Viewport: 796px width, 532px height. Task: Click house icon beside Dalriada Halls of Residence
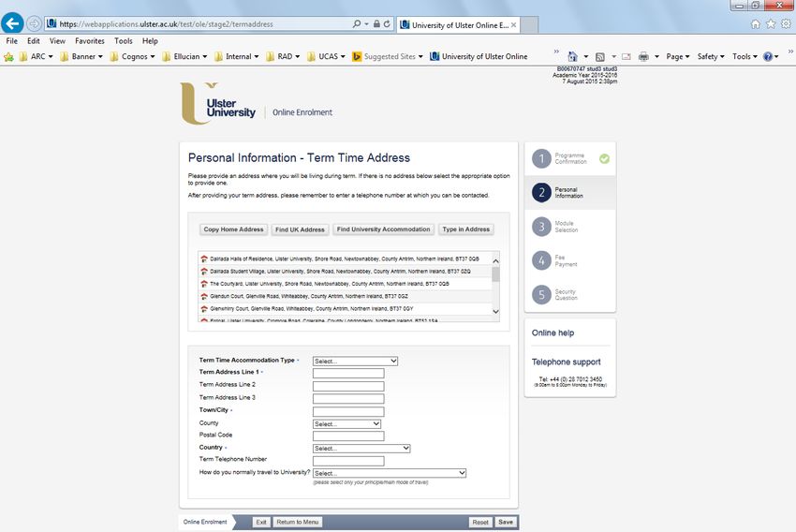(204, 259)
